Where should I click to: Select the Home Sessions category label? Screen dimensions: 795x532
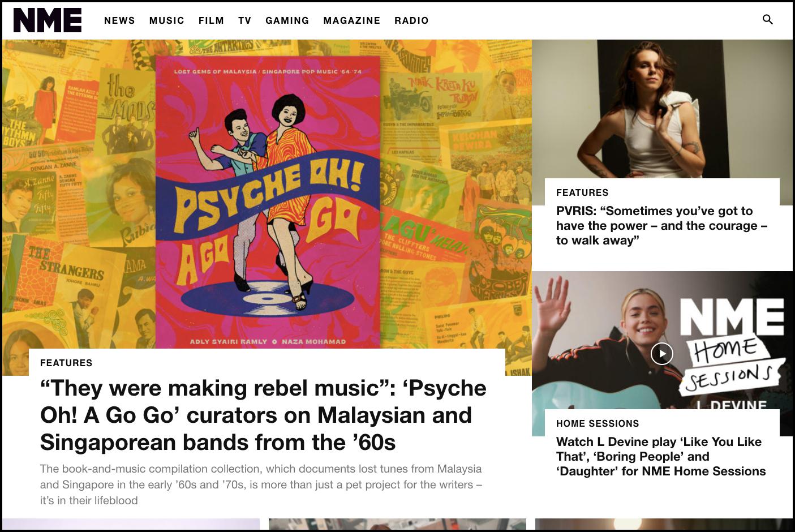tap(597, 423)
